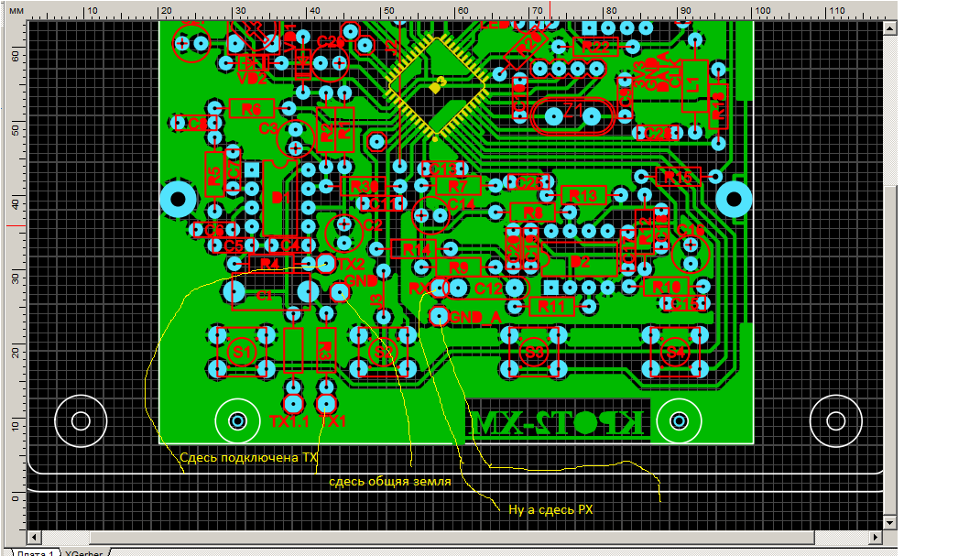980x556 pixels.
Task: Select the R6 resistor on the board
Action: click(x=251, y=109)
